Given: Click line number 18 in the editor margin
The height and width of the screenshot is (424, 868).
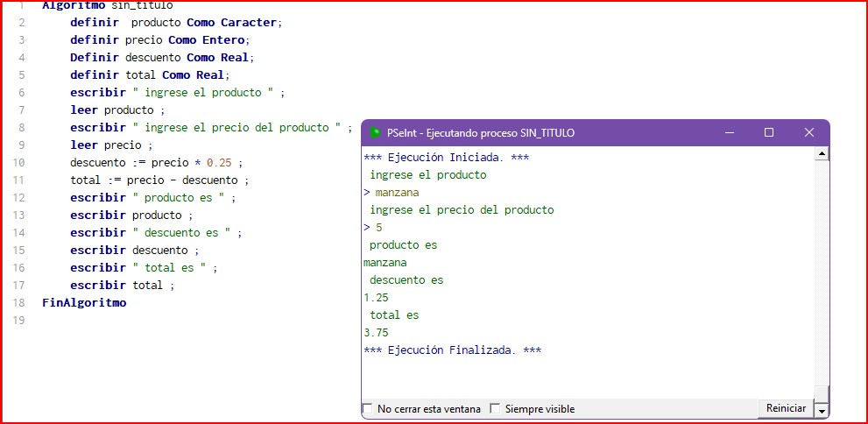Looking at the screenshot, I should point(19,303).
